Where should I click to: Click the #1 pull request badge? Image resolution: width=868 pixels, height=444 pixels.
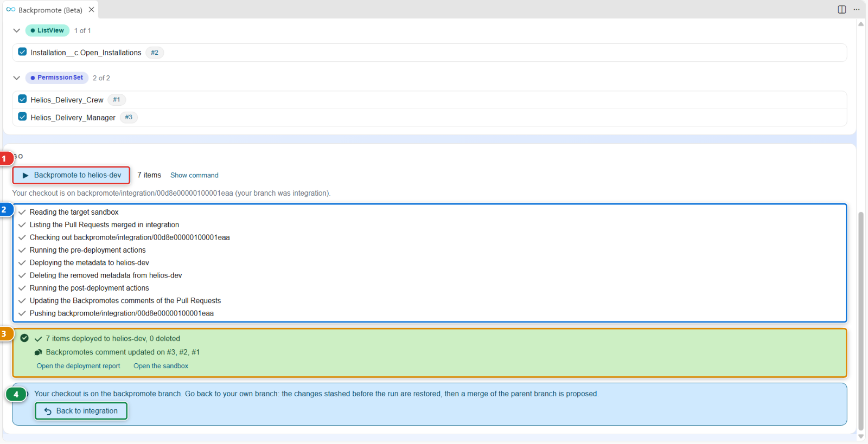(x=117, y=100)
